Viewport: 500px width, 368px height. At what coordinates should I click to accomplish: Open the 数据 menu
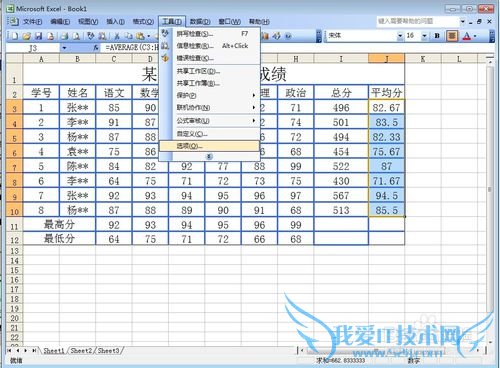200,22
